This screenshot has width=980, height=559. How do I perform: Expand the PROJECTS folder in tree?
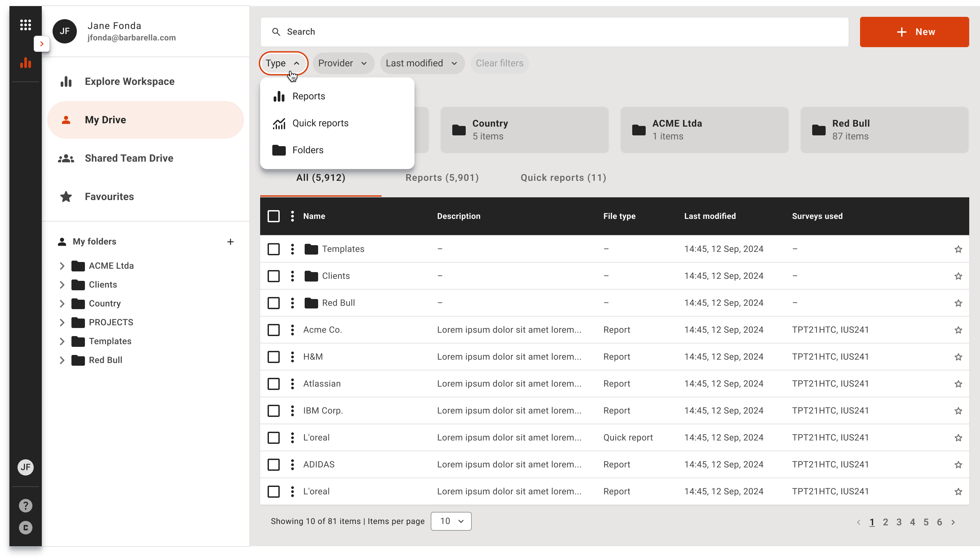click(x=62, y=323)
